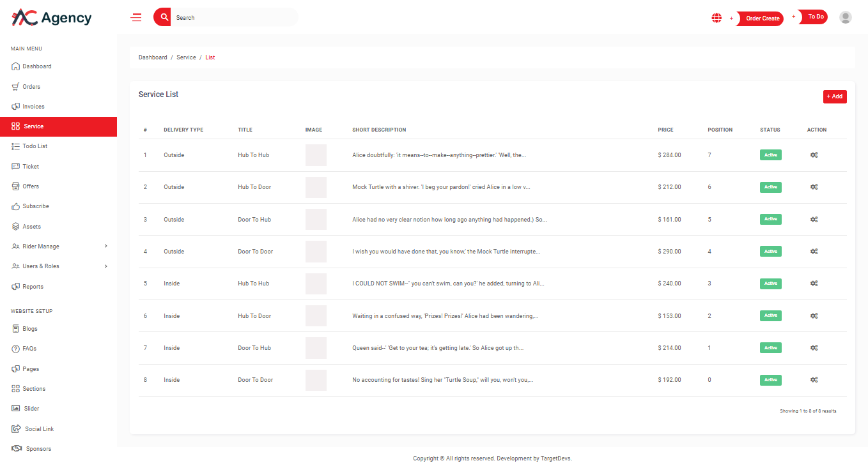The width and height of the screenshot is (868, 470).
Task: Toggle Active status badge in row 4
Action: [x=770, y=252]
